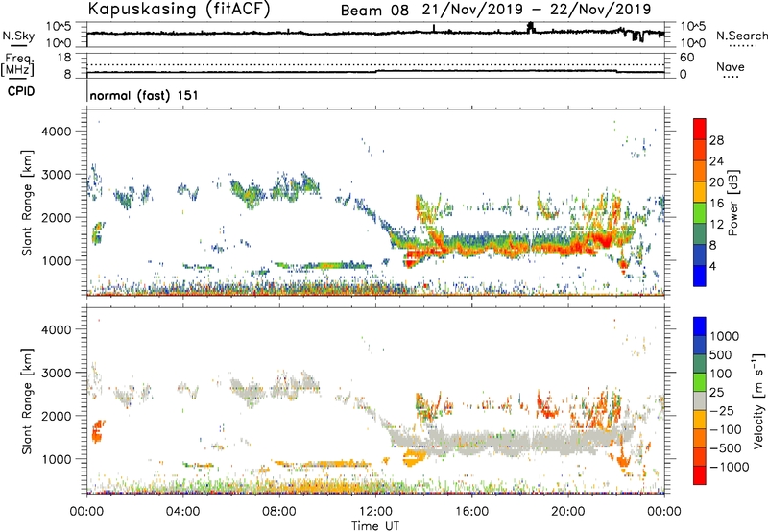Click the "Slant Range [km]" label of the velocity panel

[x=27, y=400]
